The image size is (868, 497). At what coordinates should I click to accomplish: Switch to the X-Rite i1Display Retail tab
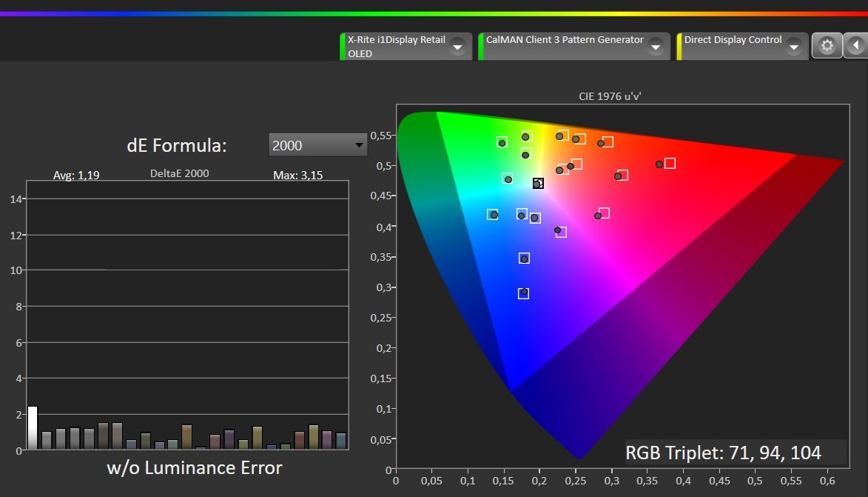click(x=397, y=46)
